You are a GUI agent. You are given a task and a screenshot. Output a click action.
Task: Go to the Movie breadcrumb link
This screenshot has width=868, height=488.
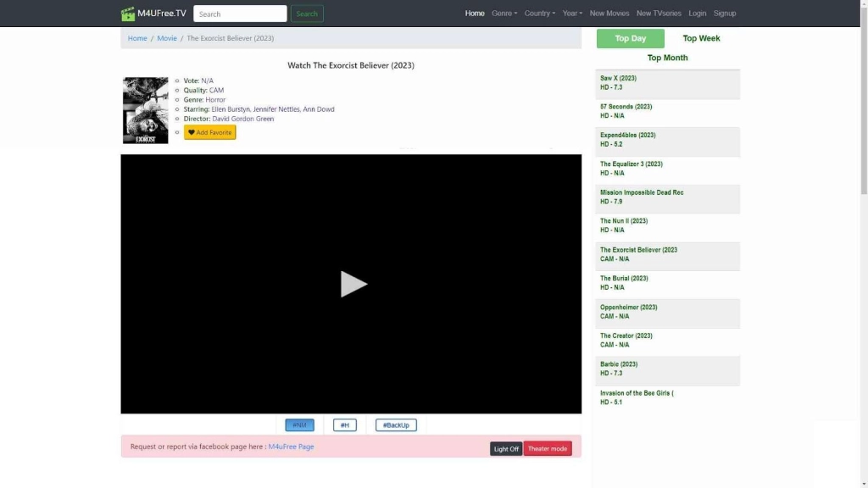pyautogui.click(x=167, y=38)
